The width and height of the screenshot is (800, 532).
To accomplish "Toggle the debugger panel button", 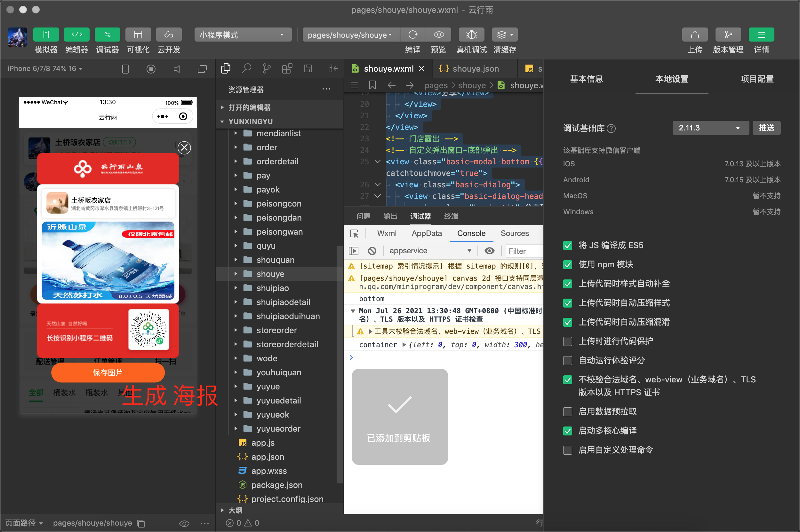I will (x=107, y=35).
